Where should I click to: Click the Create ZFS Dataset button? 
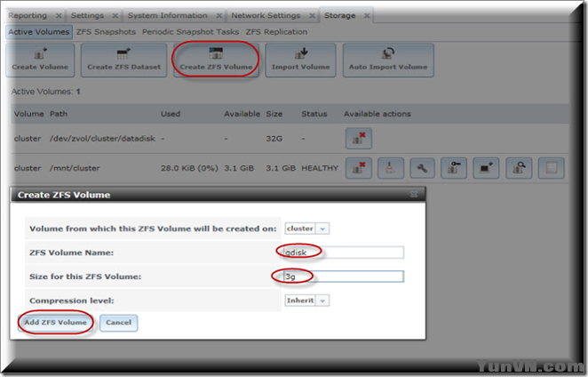click(x=123, y=60)
